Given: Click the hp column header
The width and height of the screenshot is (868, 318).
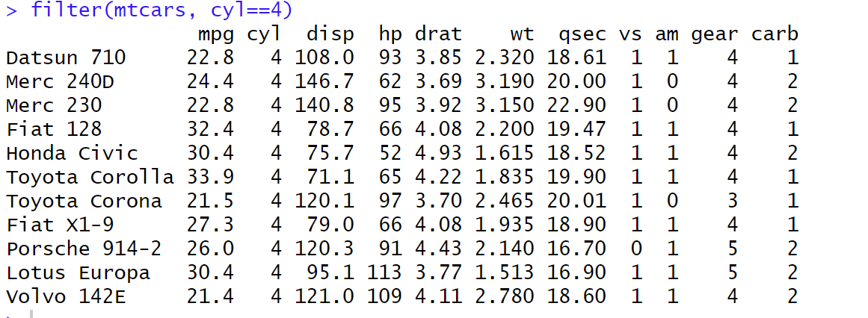Looking at the screenshot, I should [x=390, y=35].
